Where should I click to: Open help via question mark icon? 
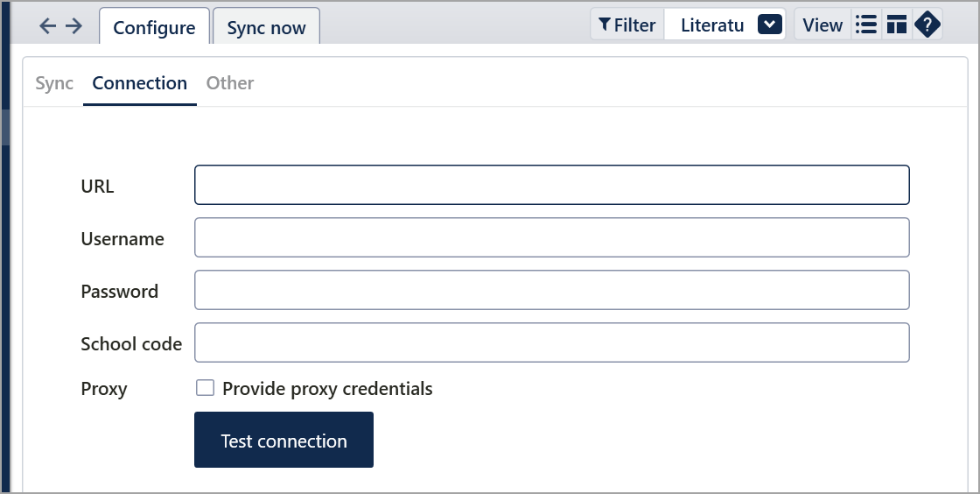click(x=927, y=25)
